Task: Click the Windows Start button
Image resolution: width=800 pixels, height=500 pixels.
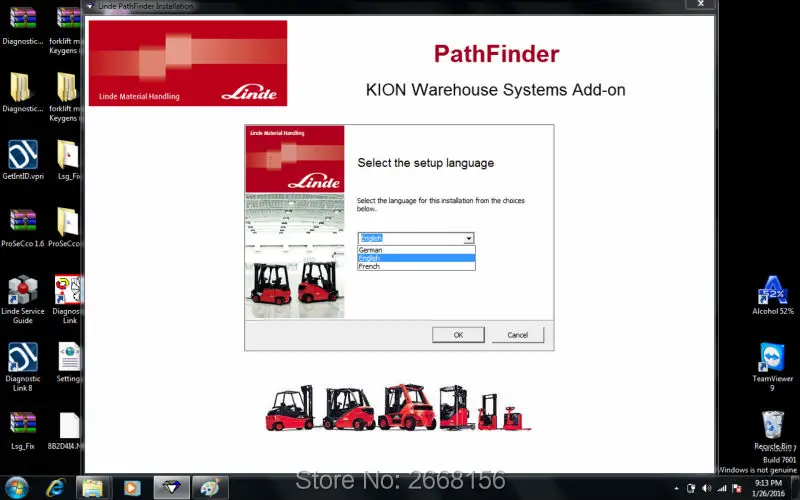Action: click(x=16, y=488)
